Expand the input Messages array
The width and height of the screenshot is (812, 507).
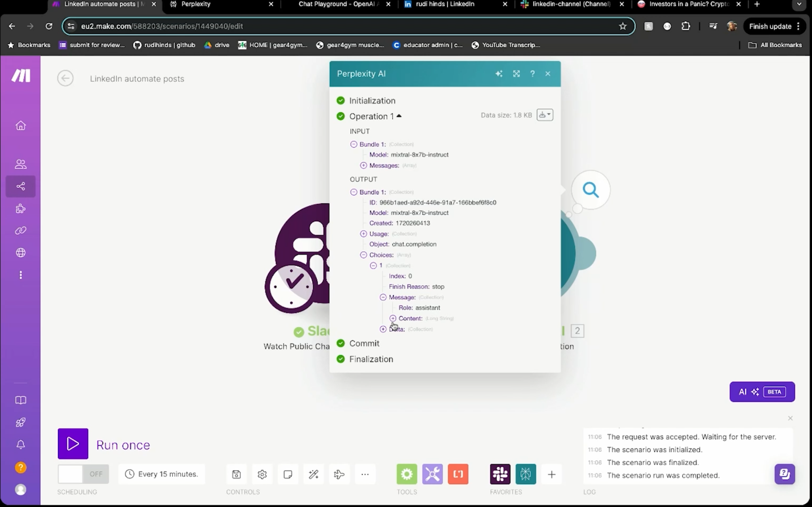pyautogui.click(x=363, y=165)
